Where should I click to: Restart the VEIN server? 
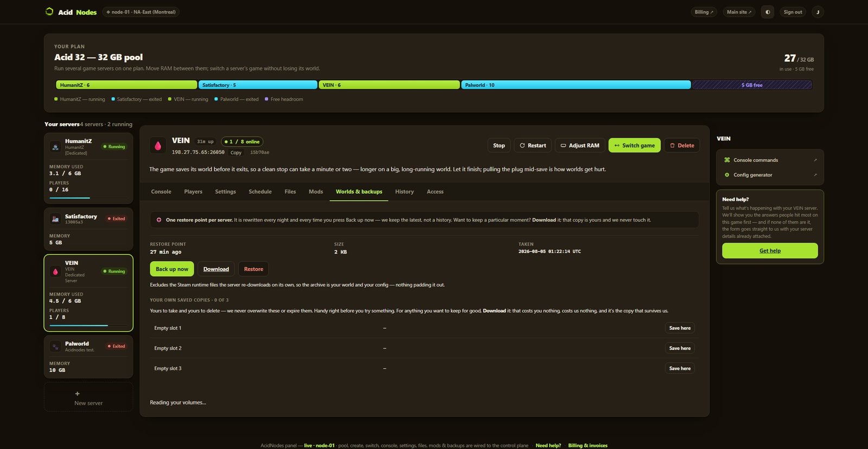(x=533, y=146)
